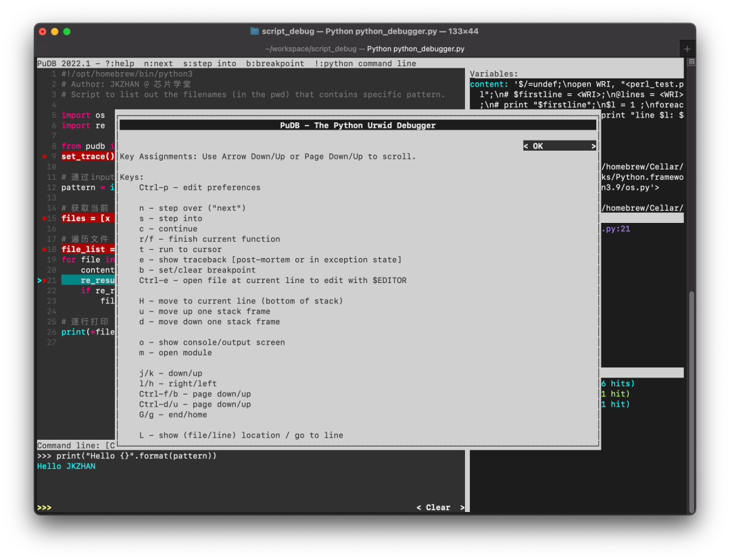Viewport: 730px width, 560px height.
Task: Click the 'b:breakpoint' hint in the header
Action: click(x=275, y=63)
